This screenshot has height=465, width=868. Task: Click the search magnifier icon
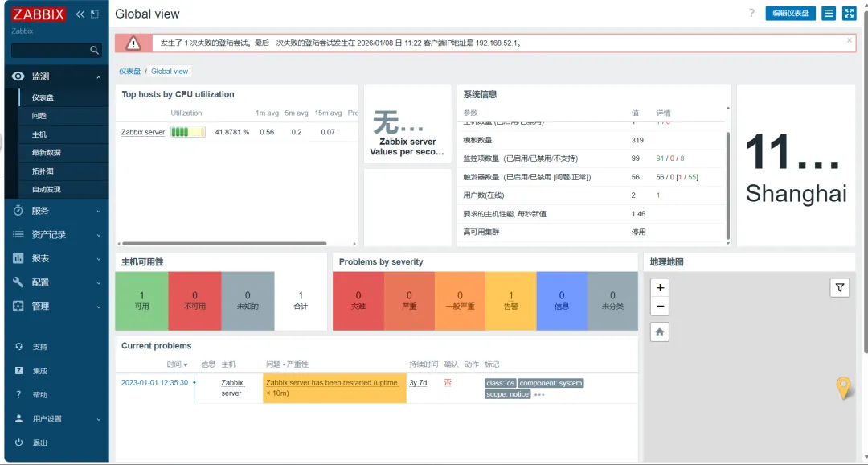point(95,51)
